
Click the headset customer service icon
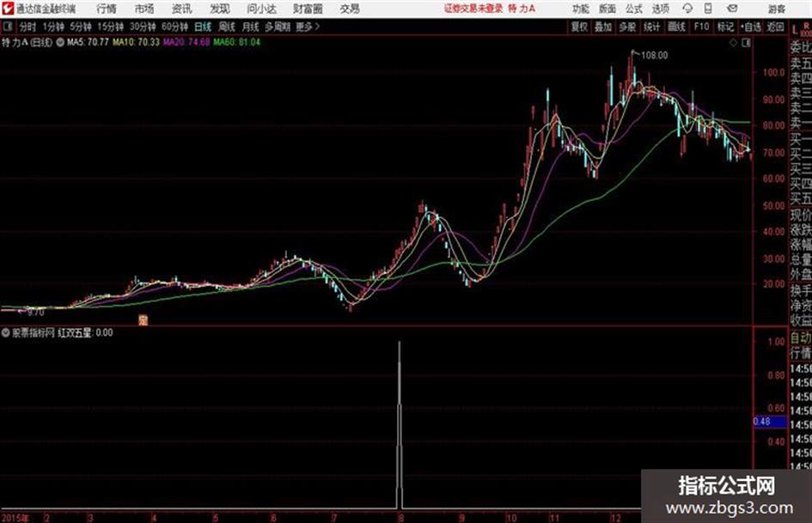tap(687, 9)
